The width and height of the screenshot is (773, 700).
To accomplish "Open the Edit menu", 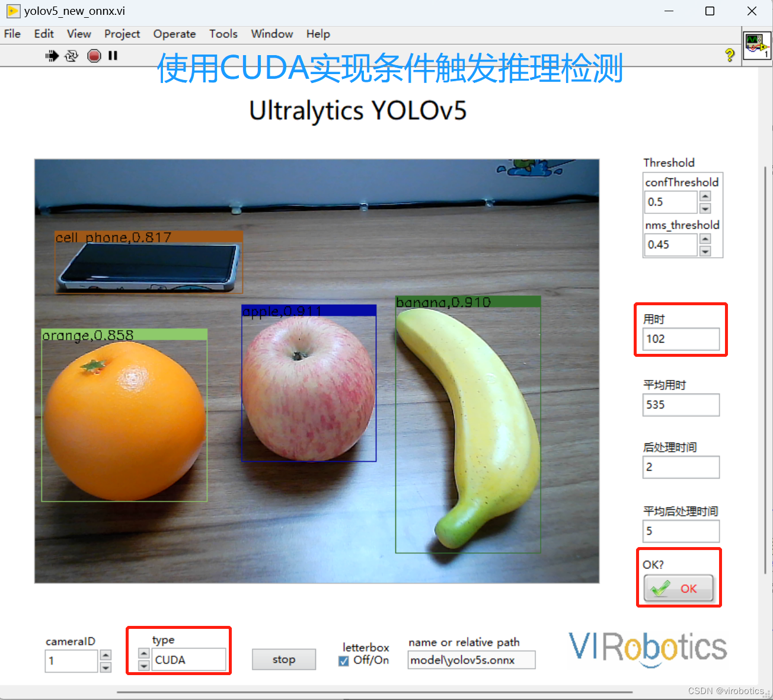I will [44, 34].
